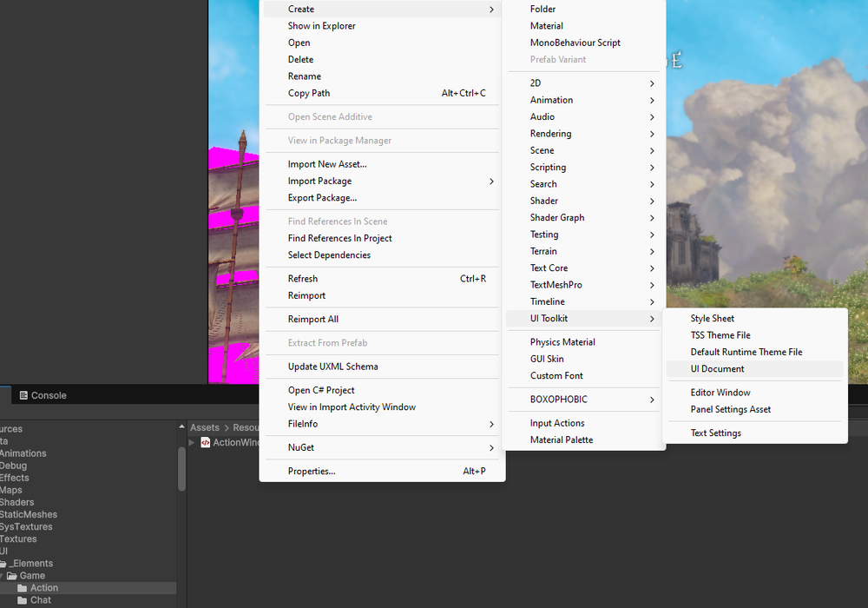Viewport: 868px width, 608px height.
Task: Create a new MonoBehaviour Script
Action: [x=575, y=43]
